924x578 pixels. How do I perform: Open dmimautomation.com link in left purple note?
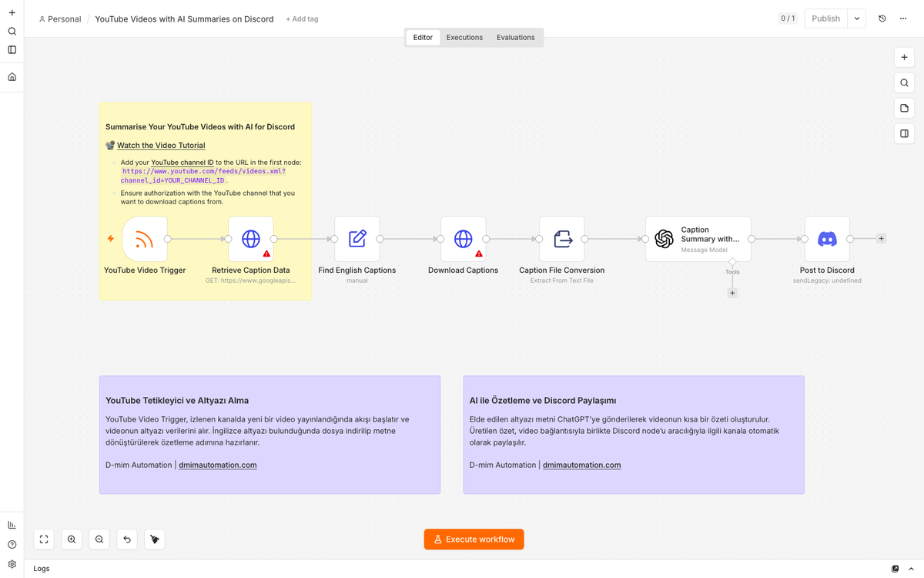click(218, 465)
